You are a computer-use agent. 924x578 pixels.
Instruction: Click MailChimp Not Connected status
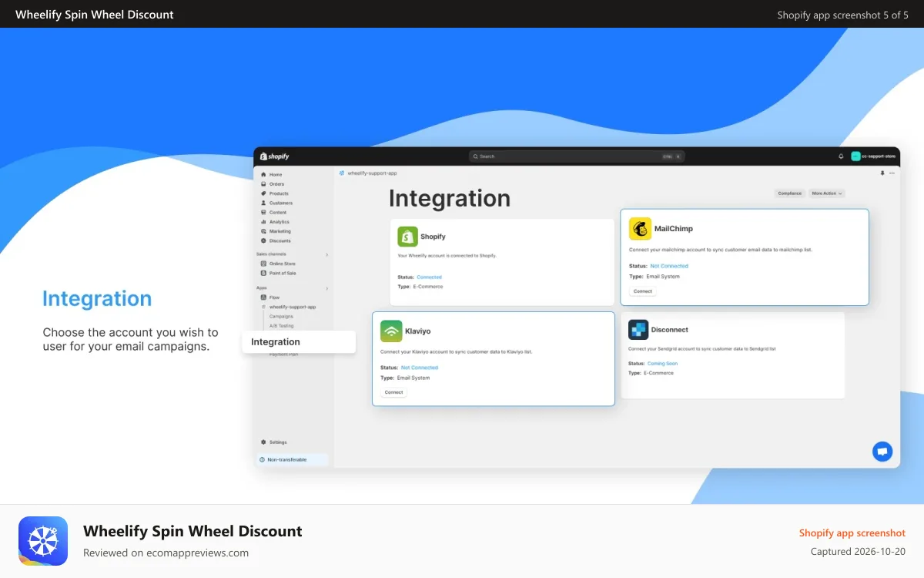tap(669, 266)
